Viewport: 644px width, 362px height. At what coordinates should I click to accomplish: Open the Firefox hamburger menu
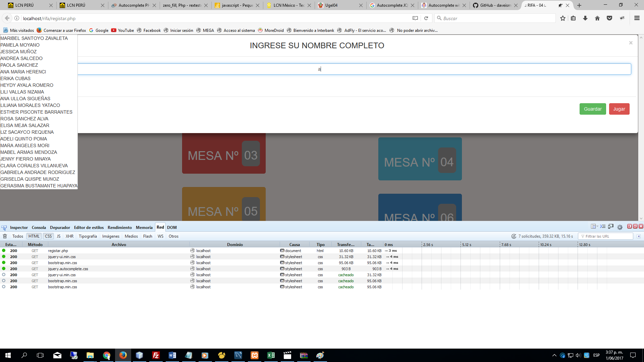tap(637, 18)
